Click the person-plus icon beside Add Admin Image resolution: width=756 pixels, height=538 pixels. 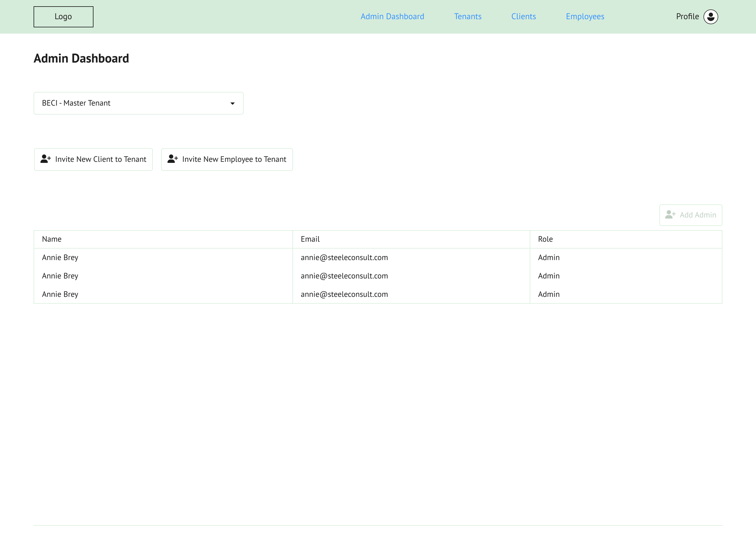[x=670, y=215]
